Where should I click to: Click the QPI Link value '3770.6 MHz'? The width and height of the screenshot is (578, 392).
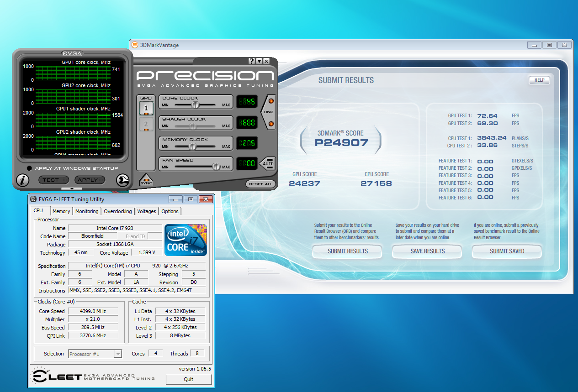click(93, 336)
